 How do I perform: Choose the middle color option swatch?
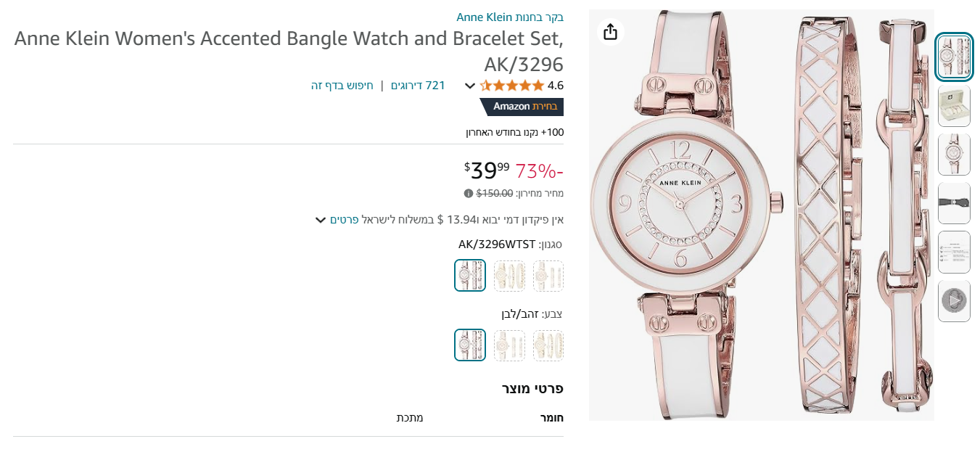coord(509,345)
